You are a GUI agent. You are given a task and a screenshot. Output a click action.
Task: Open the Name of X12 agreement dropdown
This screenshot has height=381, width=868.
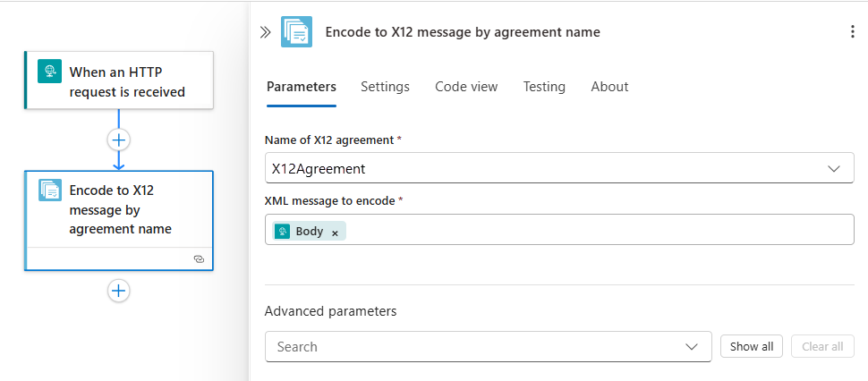pos(834,168)
